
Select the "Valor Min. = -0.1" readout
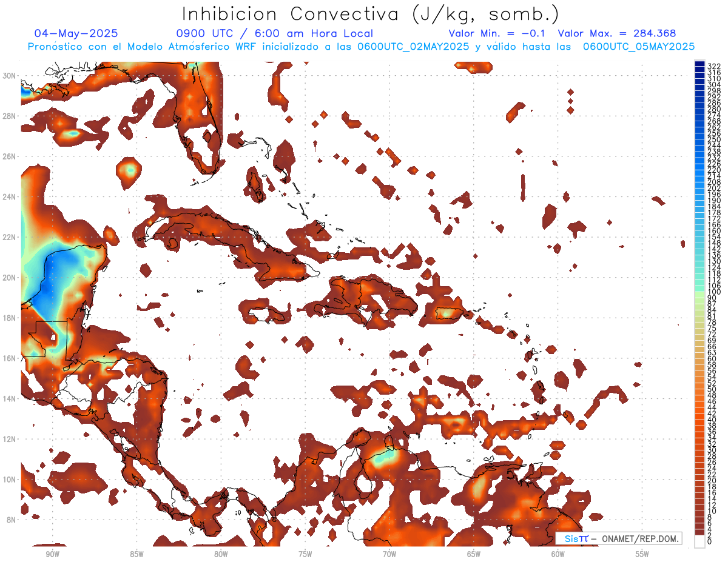(497, 33)
